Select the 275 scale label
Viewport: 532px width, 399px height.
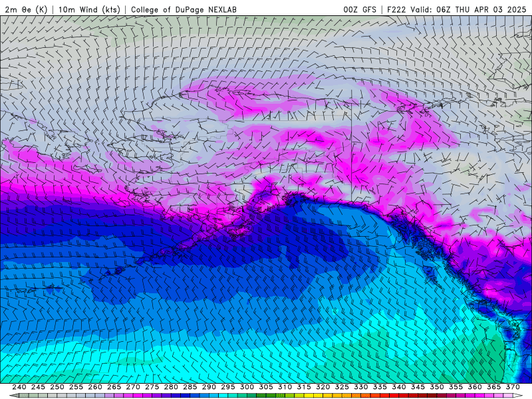point(152,387)
